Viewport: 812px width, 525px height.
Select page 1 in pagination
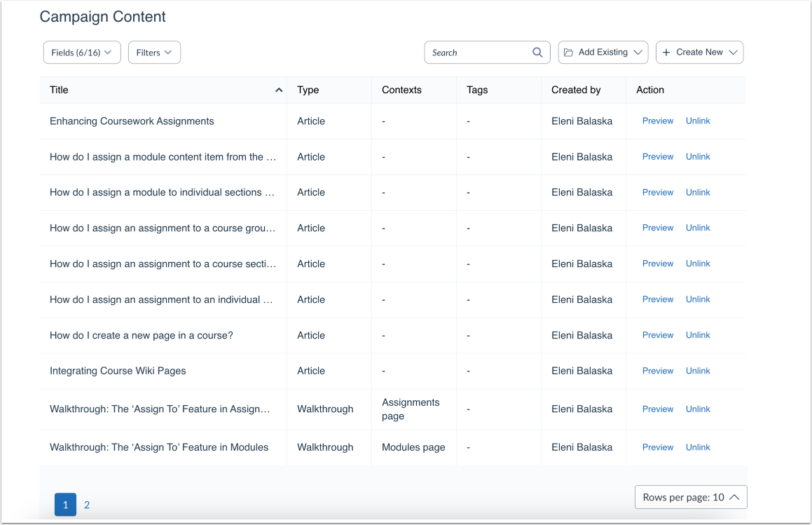pyautogui.click(x=65, y=505)
